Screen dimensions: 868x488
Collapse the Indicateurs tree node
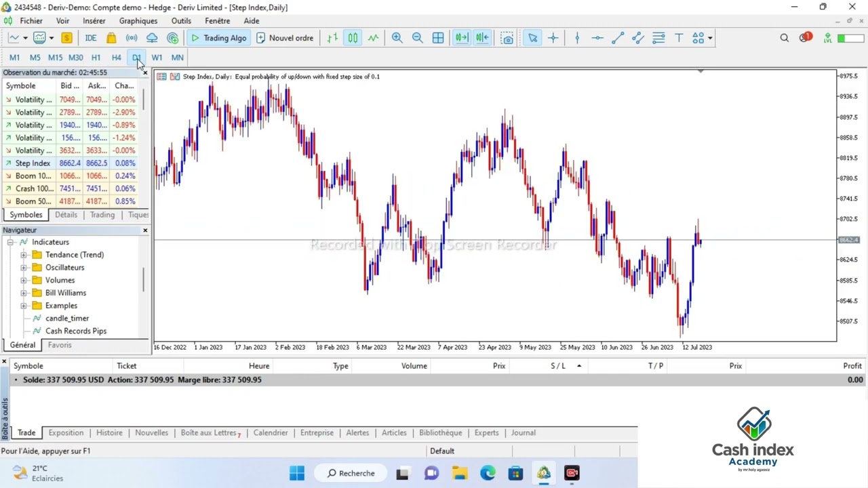click(10, 242)
